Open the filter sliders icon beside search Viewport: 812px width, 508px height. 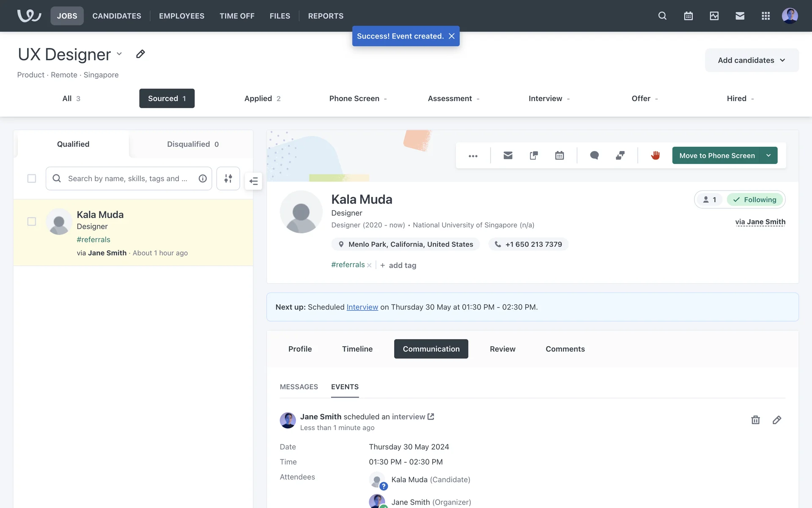pyautogui.click(x=228, y=178)
